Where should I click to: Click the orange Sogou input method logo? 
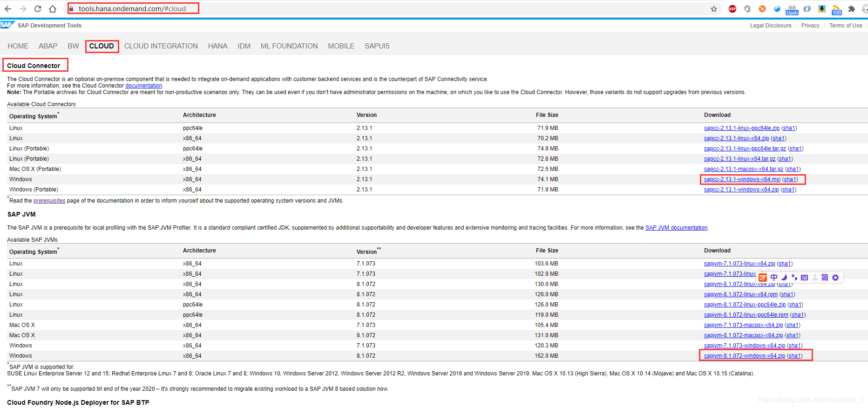pyautogui.click(x=763, y=278)
